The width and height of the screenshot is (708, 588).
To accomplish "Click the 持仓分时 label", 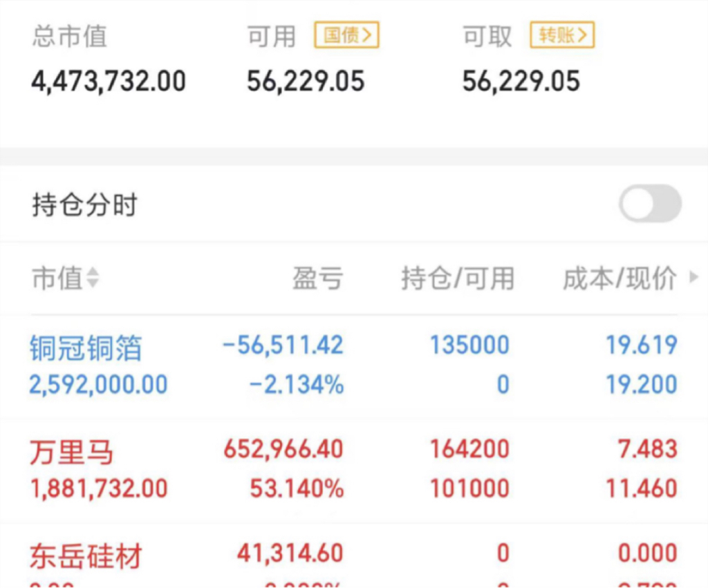I will [x=84, y=205].
